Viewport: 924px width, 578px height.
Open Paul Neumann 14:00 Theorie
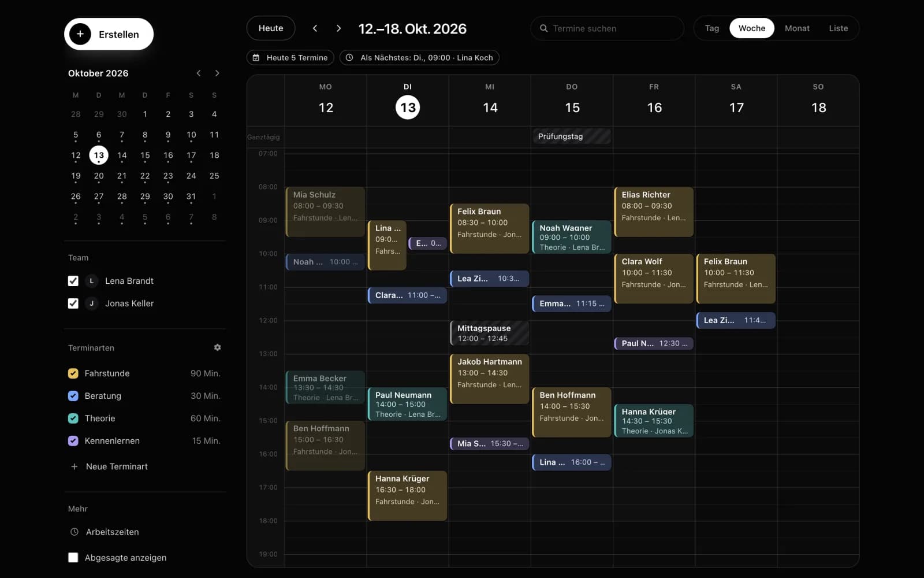point(408,404)
